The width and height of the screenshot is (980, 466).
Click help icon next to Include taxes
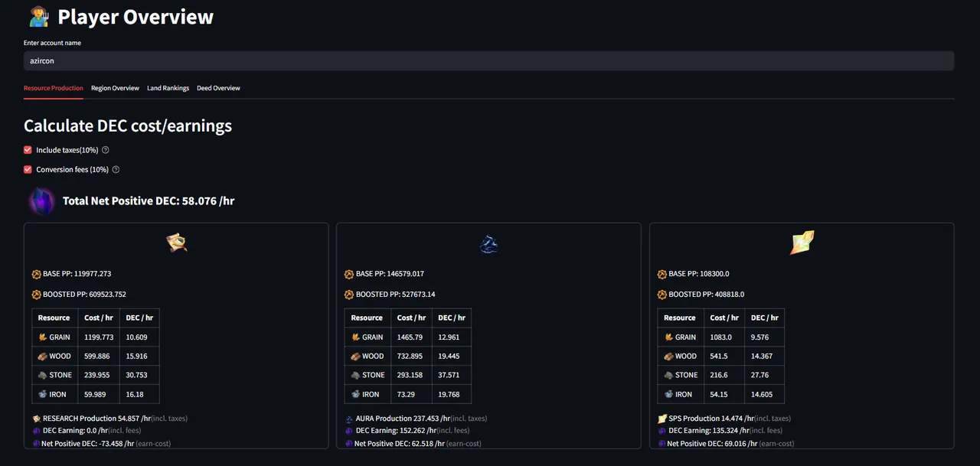106,150
